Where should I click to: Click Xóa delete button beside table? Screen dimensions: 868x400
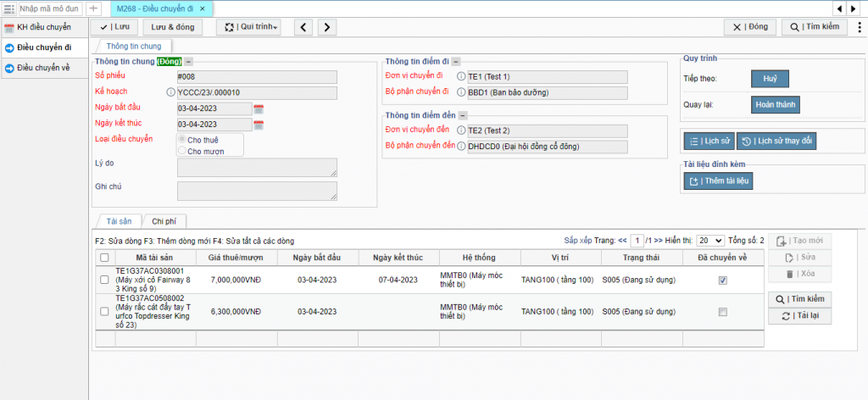pos(799,274)
